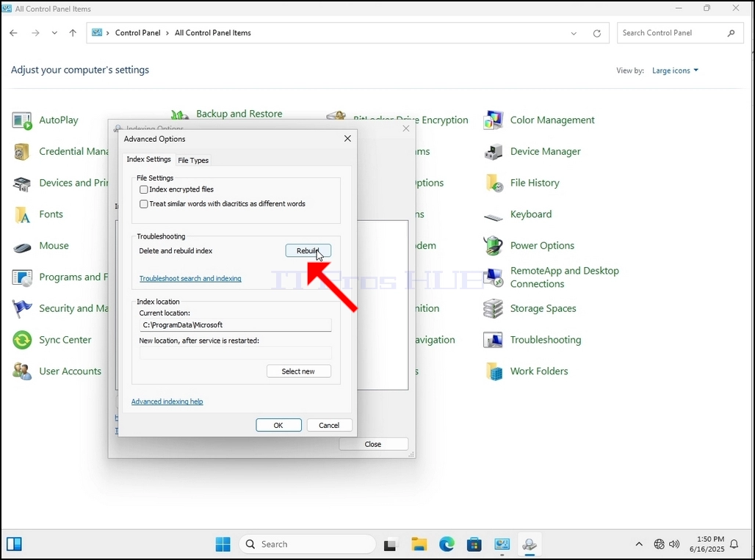755x560 pixels.
Task: Open the Device Manager icon
Action: (493, 151)
